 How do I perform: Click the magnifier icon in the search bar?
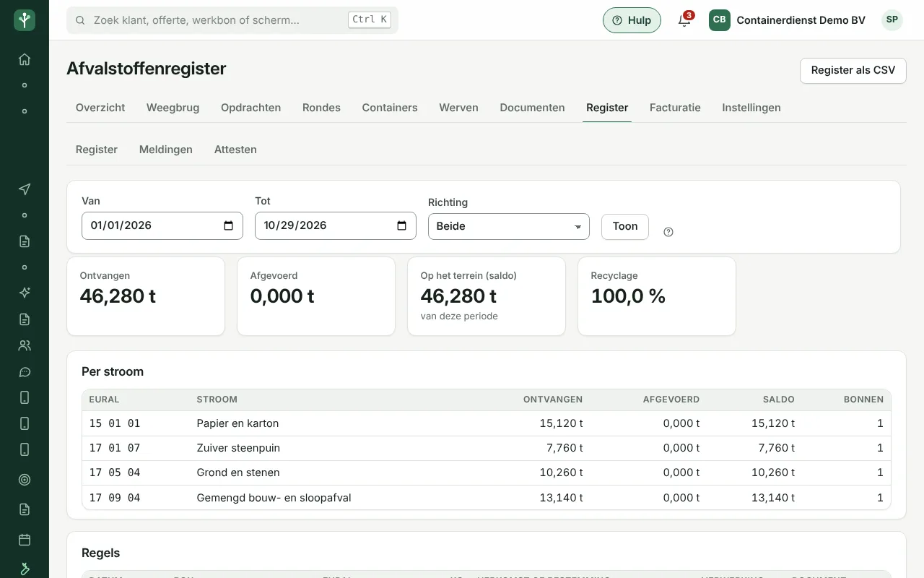(x=80, y=20)
